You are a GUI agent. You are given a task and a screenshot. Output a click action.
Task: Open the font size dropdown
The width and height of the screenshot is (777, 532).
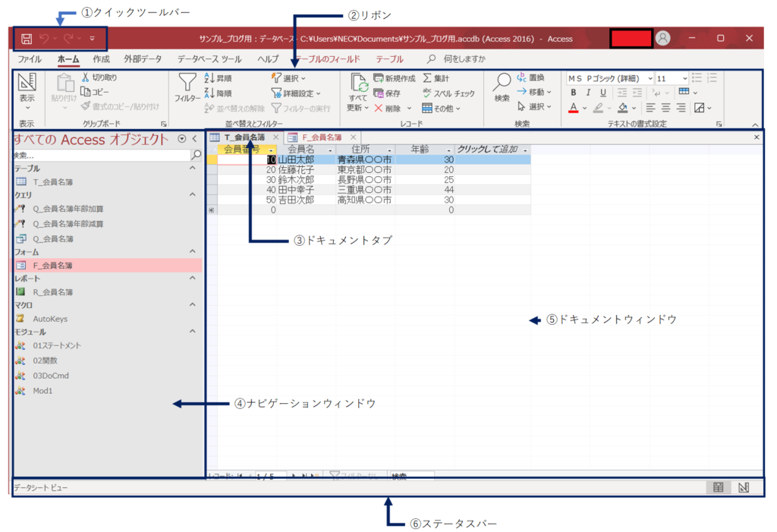pos(686,78)
